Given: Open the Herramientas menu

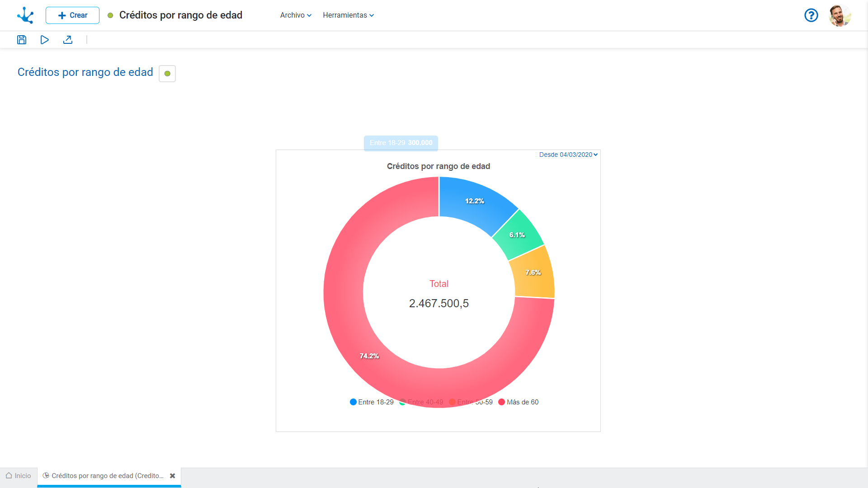Looking at the screenshot, I should (348, 15).
